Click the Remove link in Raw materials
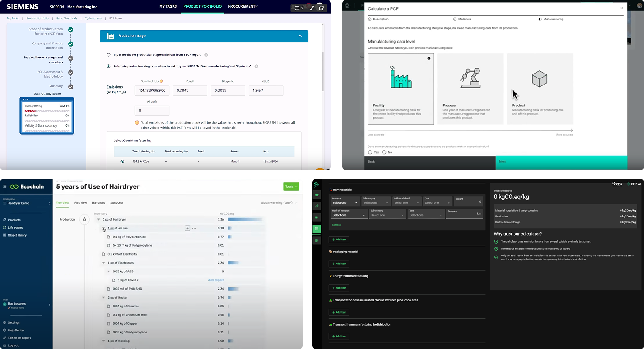 337,225
